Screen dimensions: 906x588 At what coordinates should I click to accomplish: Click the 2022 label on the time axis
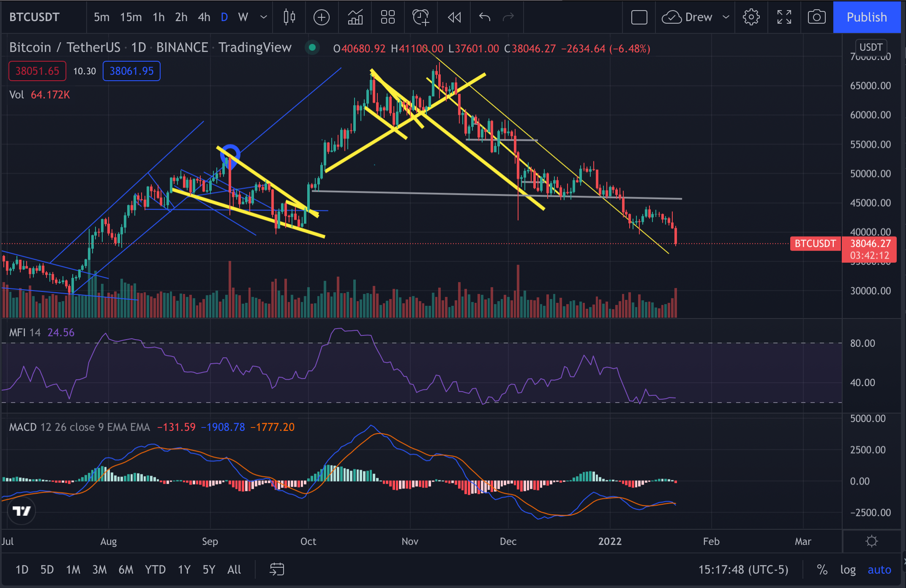(610, 542)
